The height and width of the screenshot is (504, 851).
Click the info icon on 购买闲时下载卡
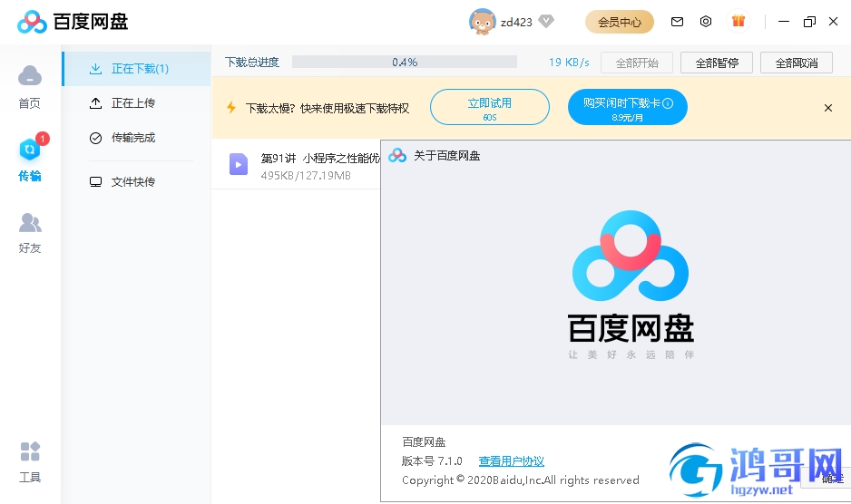pos(668,103)
